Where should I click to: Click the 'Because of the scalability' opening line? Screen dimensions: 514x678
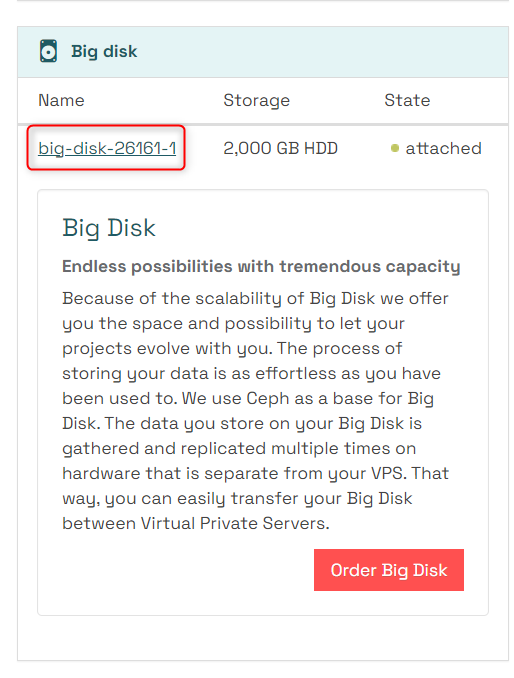[x=255, y=298]
